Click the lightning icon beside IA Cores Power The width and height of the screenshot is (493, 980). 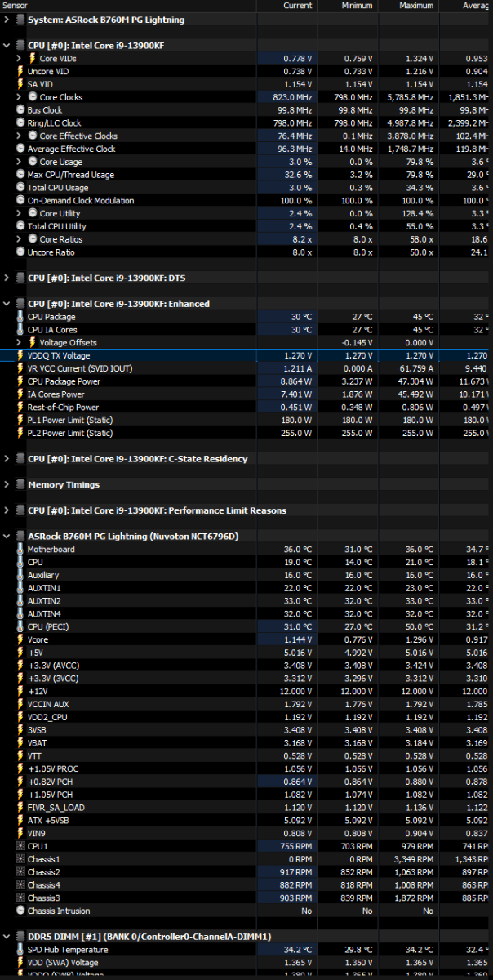(20, 394)
